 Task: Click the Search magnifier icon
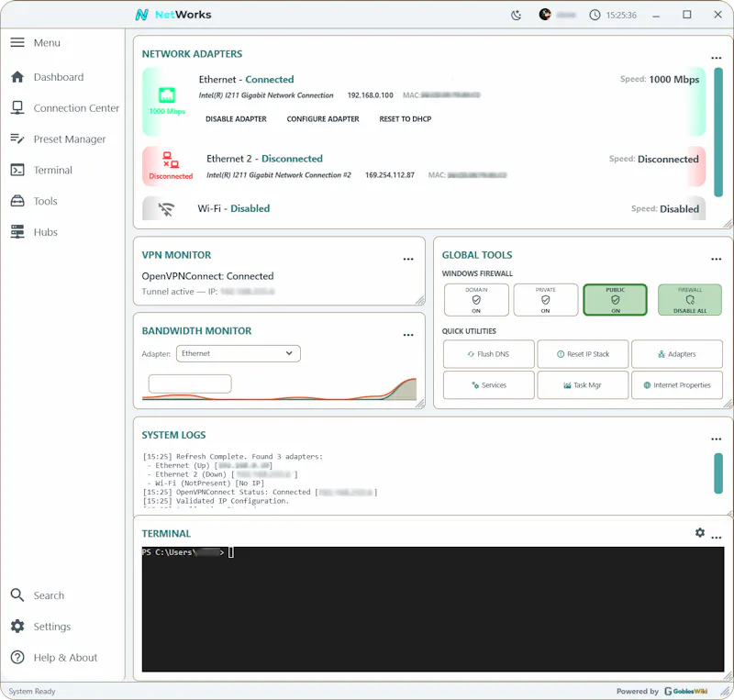point(17,595)
